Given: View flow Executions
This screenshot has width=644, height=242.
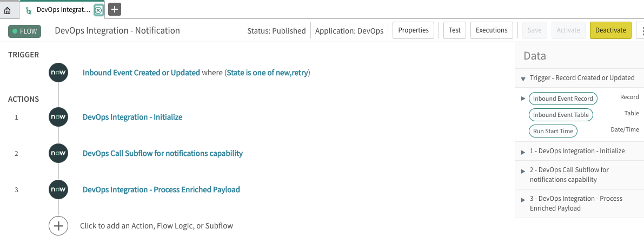Looking at the screenshot, I should pos(492,30).
